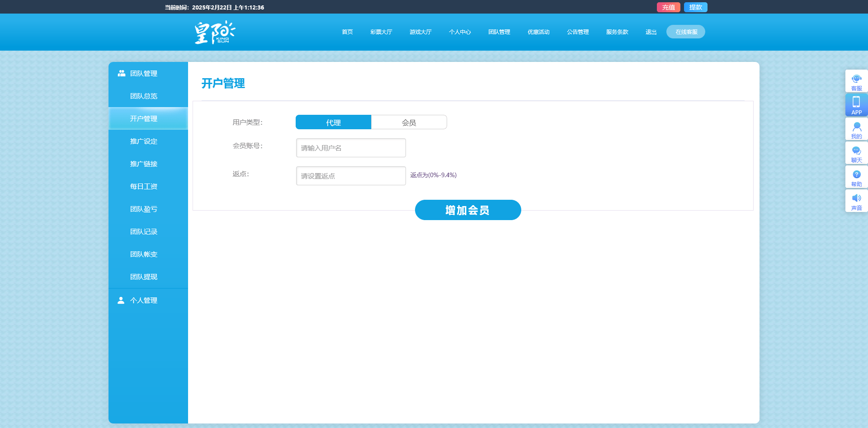
Task: Open the 聊天 chat bubble icon
Action: [856, 151]
